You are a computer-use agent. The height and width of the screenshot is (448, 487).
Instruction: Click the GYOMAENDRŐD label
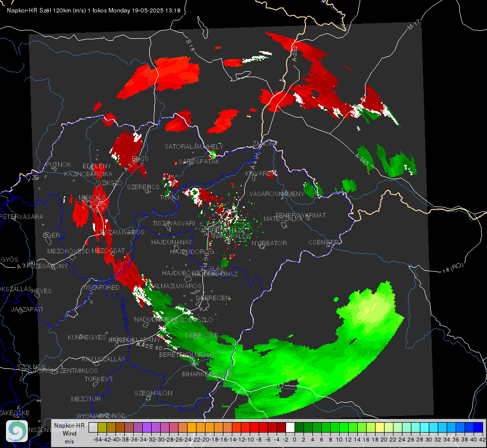(101, 416)
